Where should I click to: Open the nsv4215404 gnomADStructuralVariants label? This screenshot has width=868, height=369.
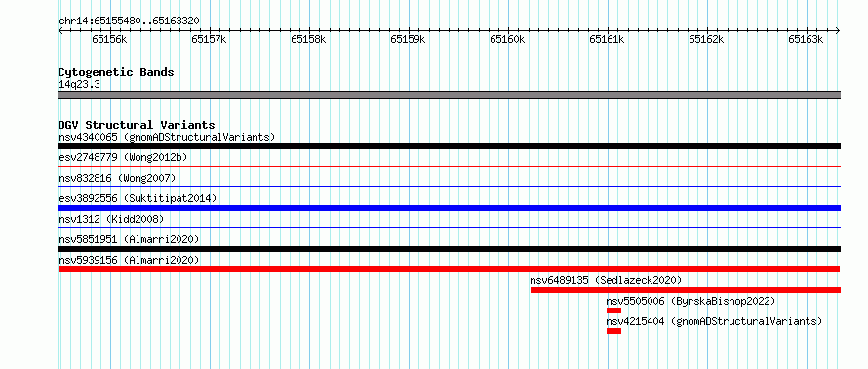click(x=714, y=321)
